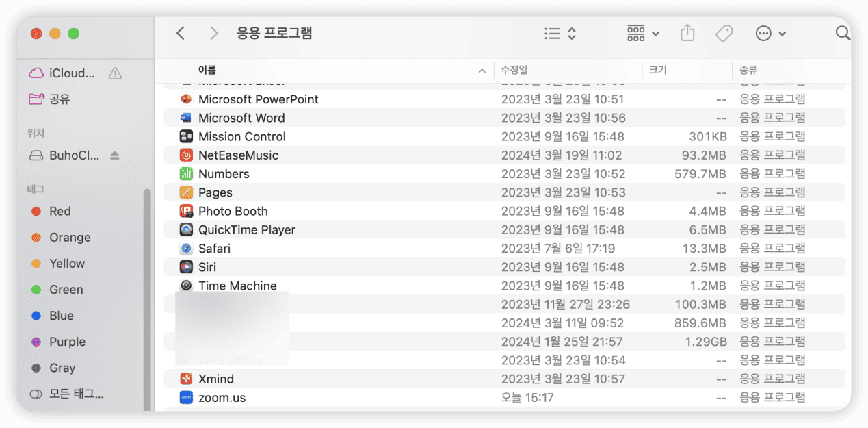This screenshot has height=428, width=868.
Task: Click the Share toolbar icon
Action: [688, 33]
